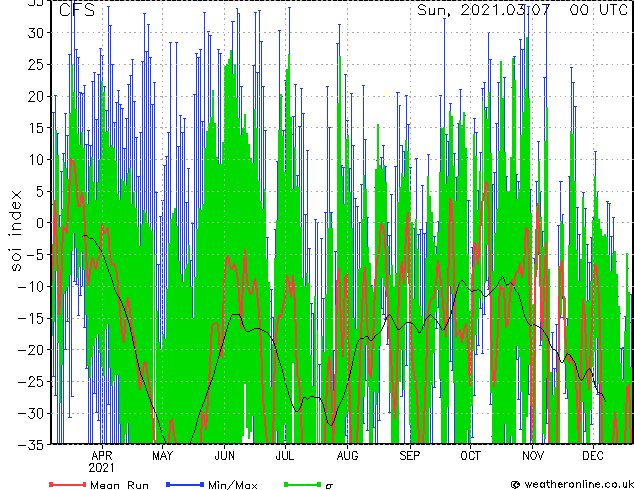Click the Mean Run legend label
Screen dimensions: 634x490
[x=120, y=485]
